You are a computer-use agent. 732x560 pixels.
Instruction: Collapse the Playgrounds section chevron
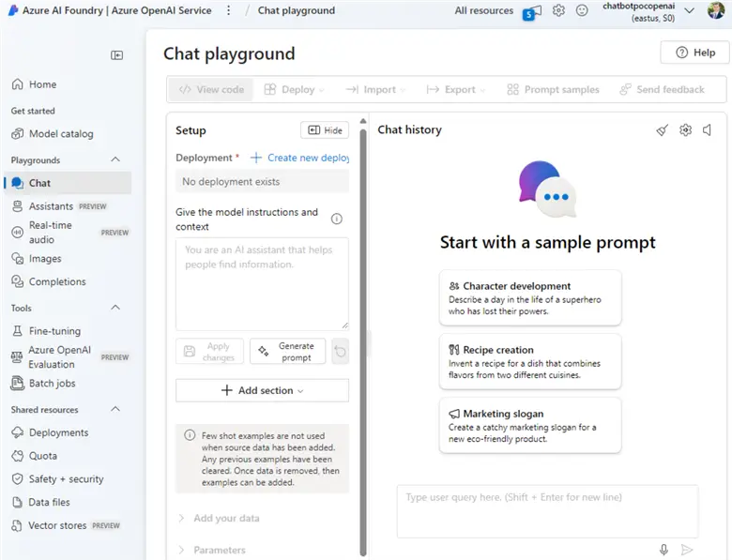coord(115,159)
